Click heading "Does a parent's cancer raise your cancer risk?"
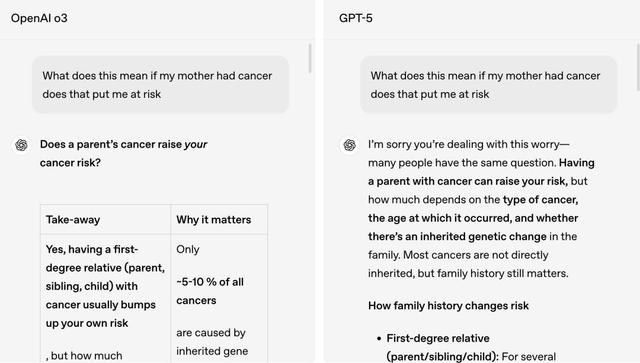This screenshot has width=640, height=363. (124, 154)
